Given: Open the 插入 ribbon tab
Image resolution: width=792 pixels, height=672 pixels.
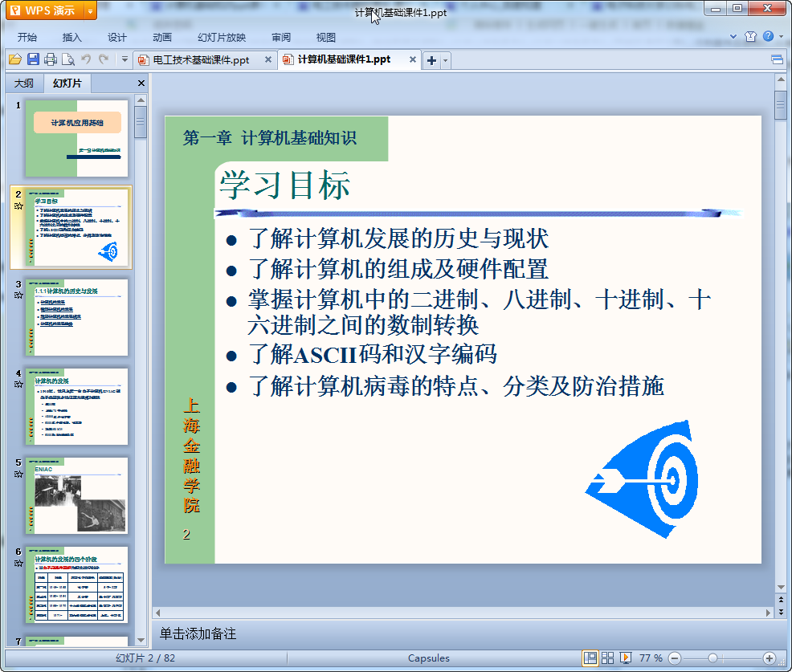Looking at the screenshot, I should point(71,38).
